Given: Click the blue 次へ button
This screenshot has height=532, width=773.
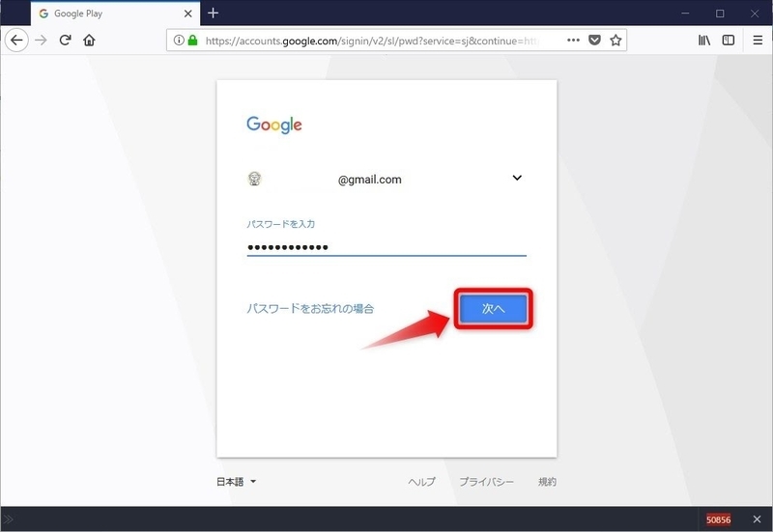Looking at the screenshot, I should (493, 308).
